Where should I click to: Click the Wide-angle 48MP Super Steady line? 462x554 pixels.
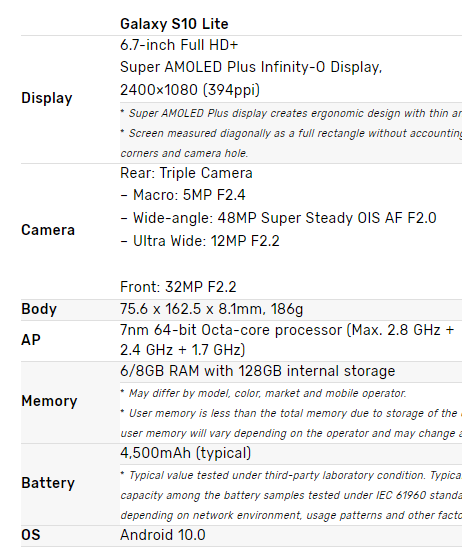tap(278, 218)
